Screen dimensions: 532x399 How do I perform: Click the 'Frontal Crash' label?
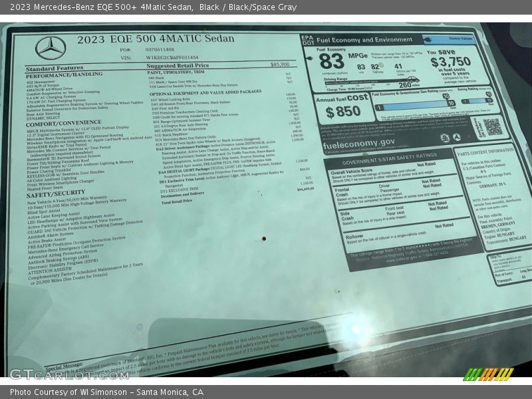(x=342, y=192)
